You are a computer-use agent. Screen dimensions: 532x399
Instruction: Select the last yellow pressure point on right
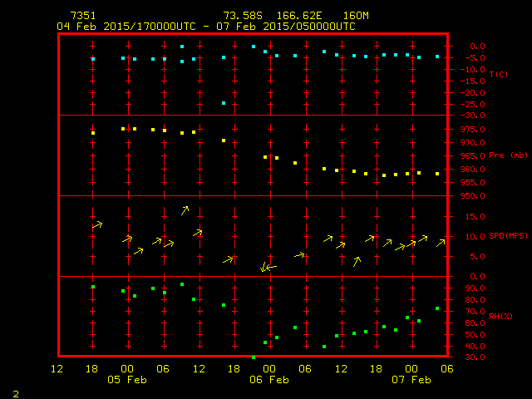click(x=437, y=174)
